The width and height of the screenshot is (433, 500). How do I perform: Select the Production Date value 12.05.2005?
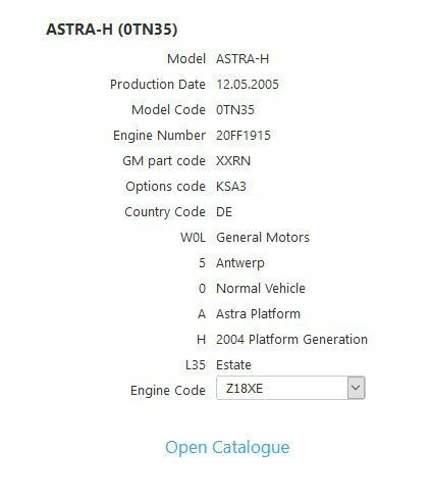pyautogui.click(x=247, y=84)
